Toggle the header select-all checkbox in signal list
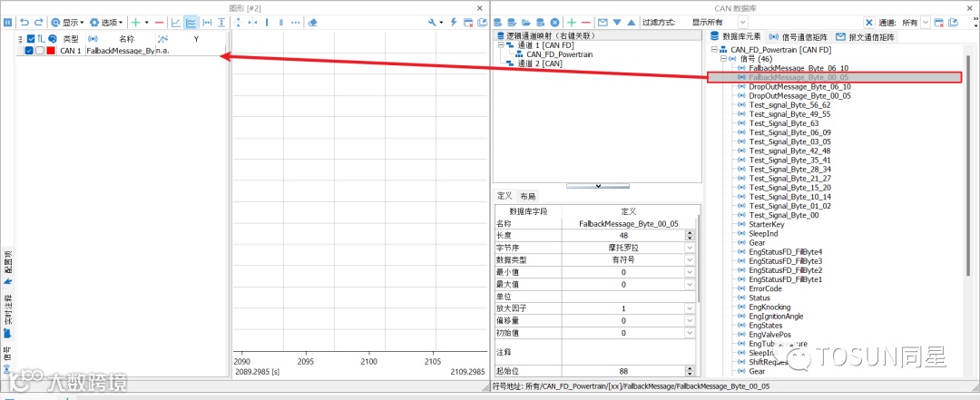This screenshot has width=980, height=400. tap(31, 39)
